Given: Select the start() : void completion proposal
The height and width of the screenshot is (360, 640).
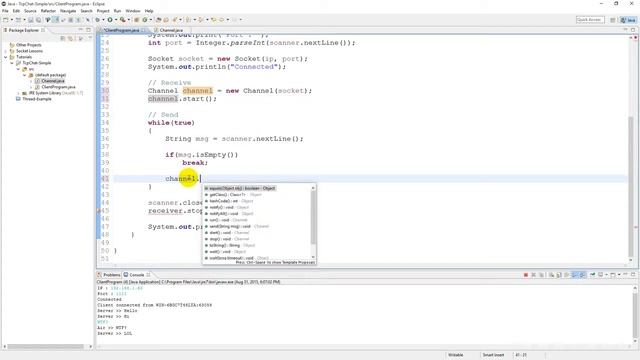Looking at the screenshot, I should point(227,233).
